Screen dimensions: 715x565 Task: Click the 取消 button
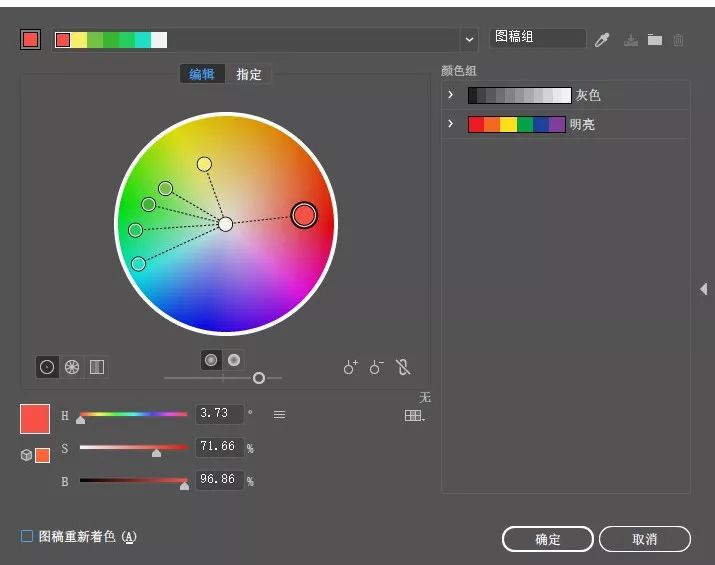tap(645, 539)
